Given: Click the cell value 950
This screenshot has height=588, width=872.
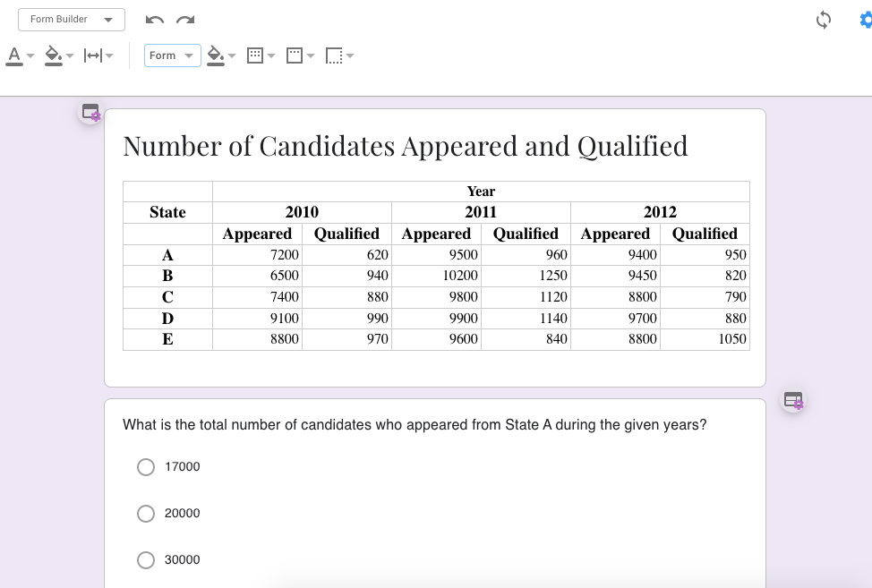Looking at the screenshot, I should tap(736, 255).
